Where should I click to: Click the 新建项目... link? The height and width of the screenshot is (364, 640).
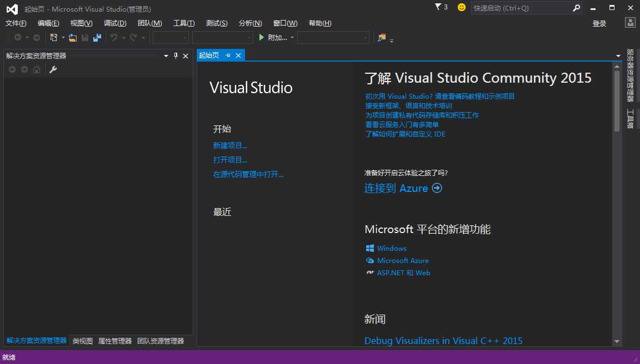230,145
